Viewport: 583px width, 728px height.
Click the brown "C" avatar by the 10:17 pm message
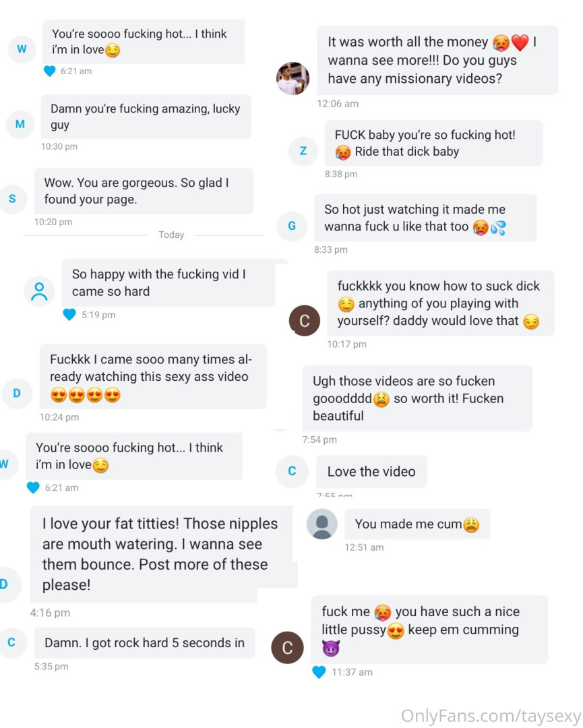click(304, 320)
